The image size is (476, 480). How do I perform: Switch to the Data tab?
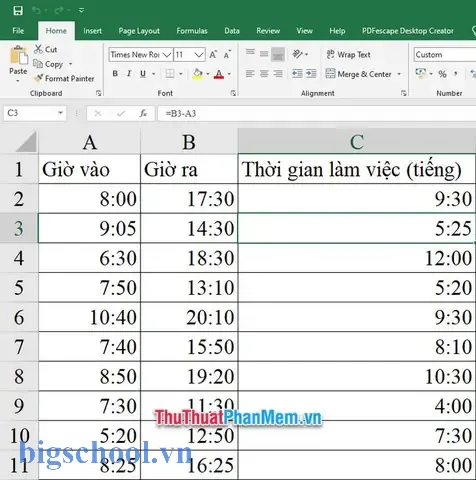tap(232, 31)
